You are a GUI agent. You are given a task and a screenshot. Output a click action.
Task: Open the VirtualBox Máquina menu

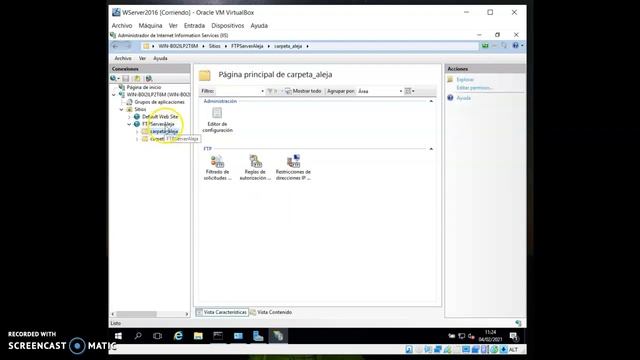tap(150, 25)
